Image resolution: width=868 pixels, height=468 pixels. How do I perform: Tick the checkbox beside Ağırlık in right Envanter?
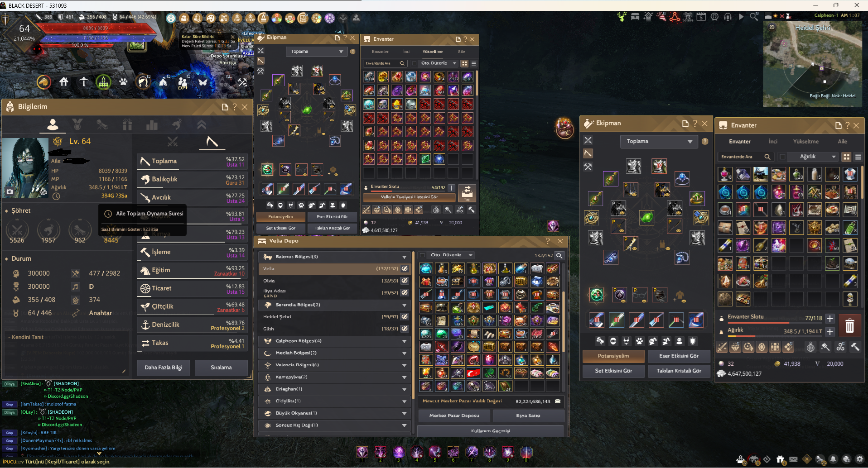[x=782, y=157]
